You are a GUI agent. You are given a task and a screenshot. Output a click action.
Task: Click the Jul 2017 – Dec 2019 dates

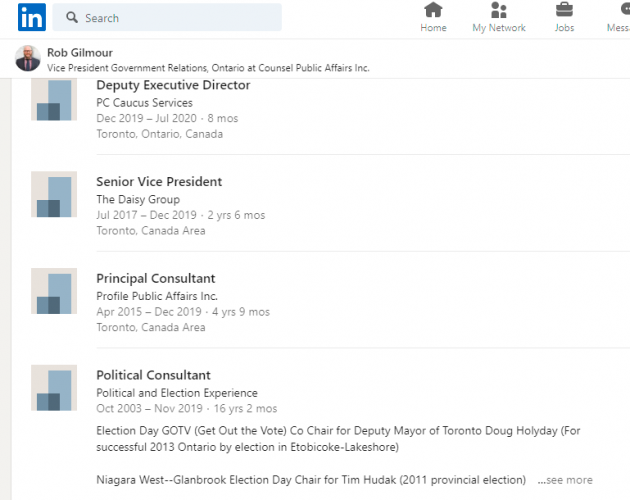[146, 215]
